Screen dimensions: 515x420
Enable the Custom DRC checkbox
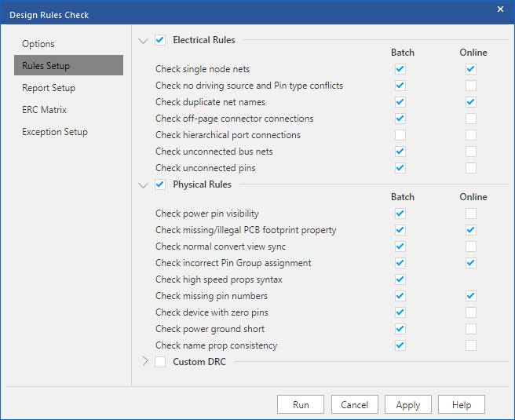(160, 362)
